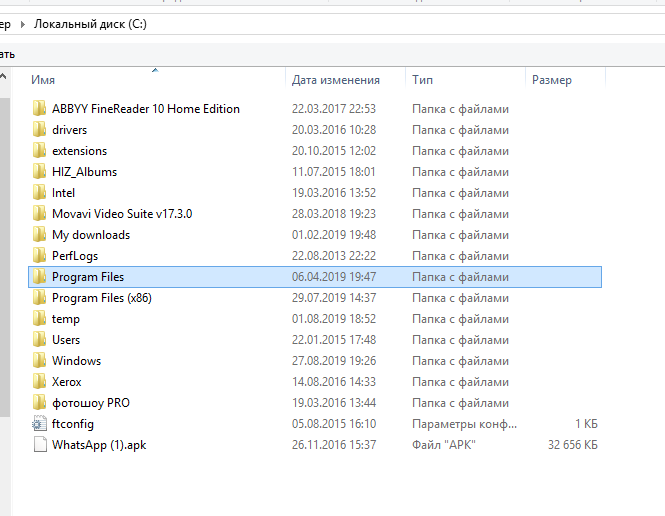665x516 pixels.
Task: Select the extensions folder name
Action: click(80, 151)
